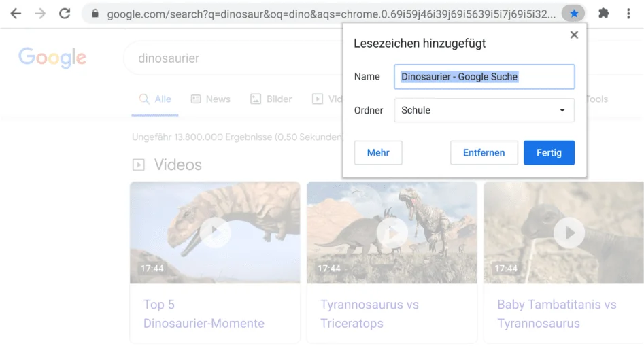Open the extensions puzzle icon

click(603, 14)
